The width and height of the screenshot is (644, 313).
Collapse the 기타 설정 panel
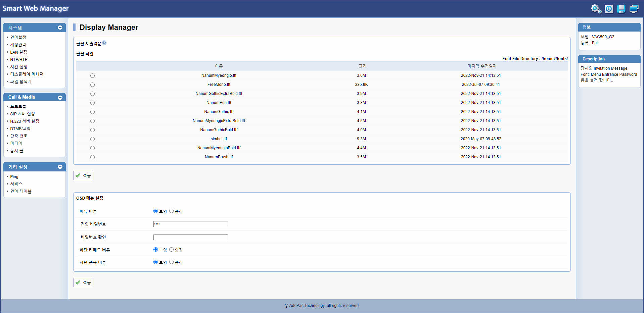pyautogui.click(x=60, y=167)
